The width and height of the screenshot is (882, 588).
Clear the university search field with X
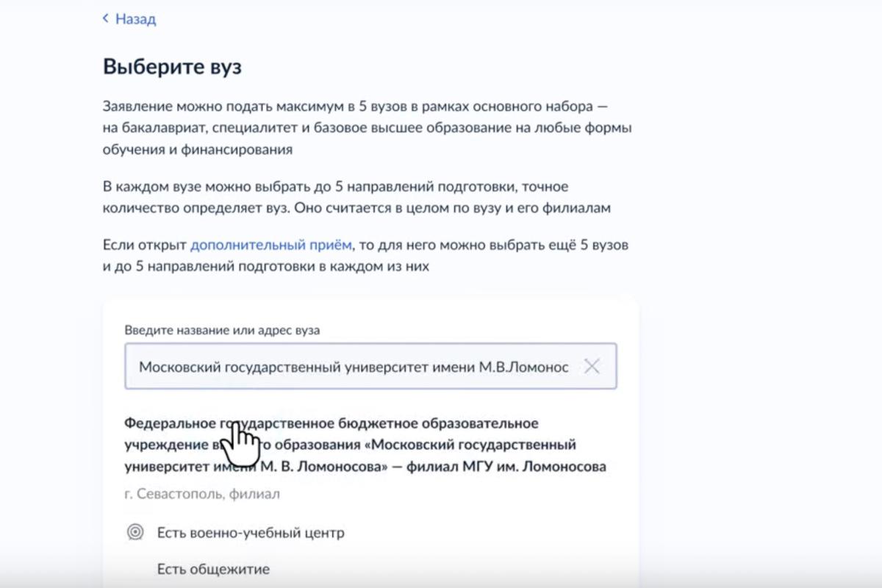click(x=592, y=366)
